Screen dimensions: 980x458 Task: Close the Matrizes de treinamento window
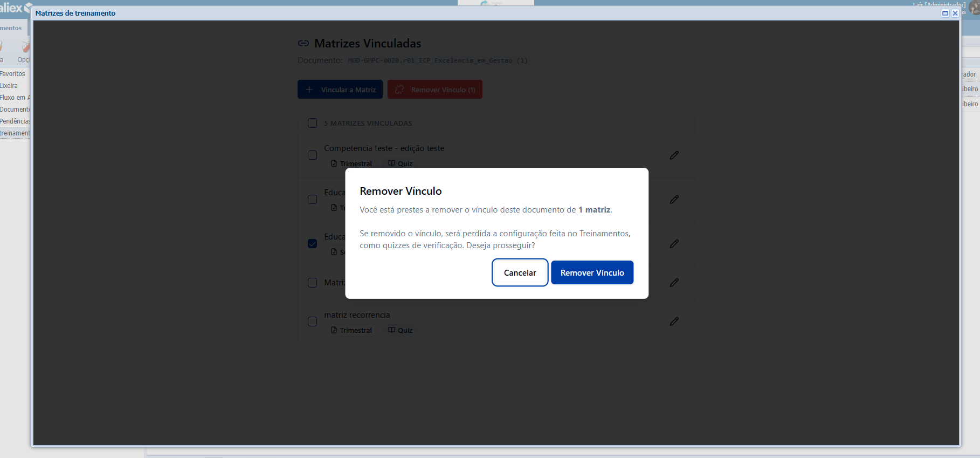955,13
